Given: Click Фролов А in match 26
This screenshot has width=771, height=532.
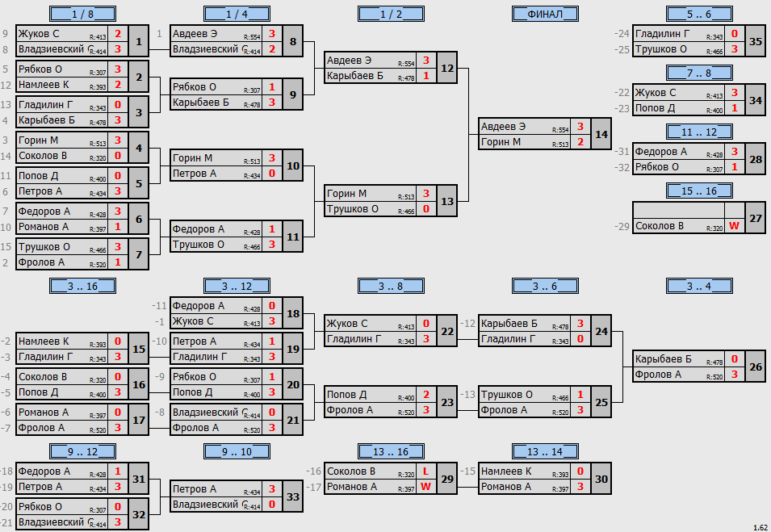Looking at the screenshot, I should [x=658, y=375].
